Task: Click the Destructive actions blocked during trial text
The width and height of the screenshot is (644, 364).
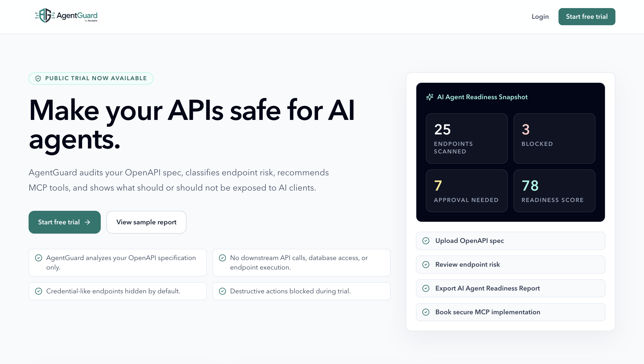Action: 290,291
